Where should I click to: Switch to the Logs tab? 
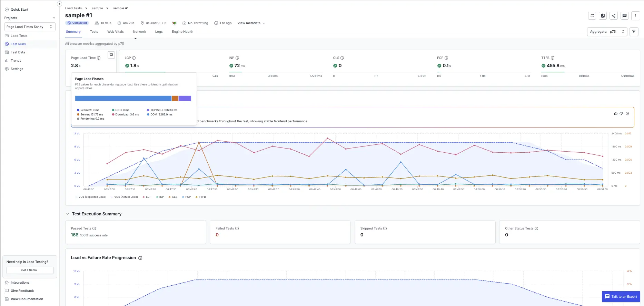pos(159,32)
